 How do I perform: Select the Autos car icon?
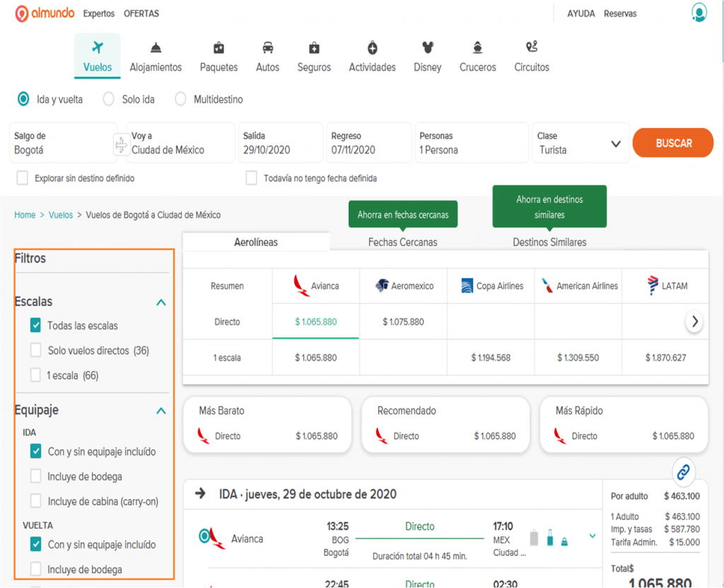(268, 47)
